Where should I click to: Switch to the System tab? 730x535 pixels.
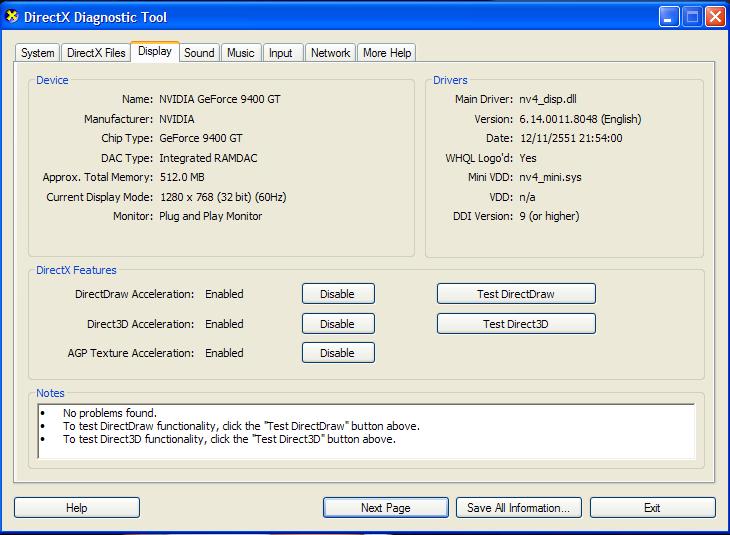tap(38, 53)
